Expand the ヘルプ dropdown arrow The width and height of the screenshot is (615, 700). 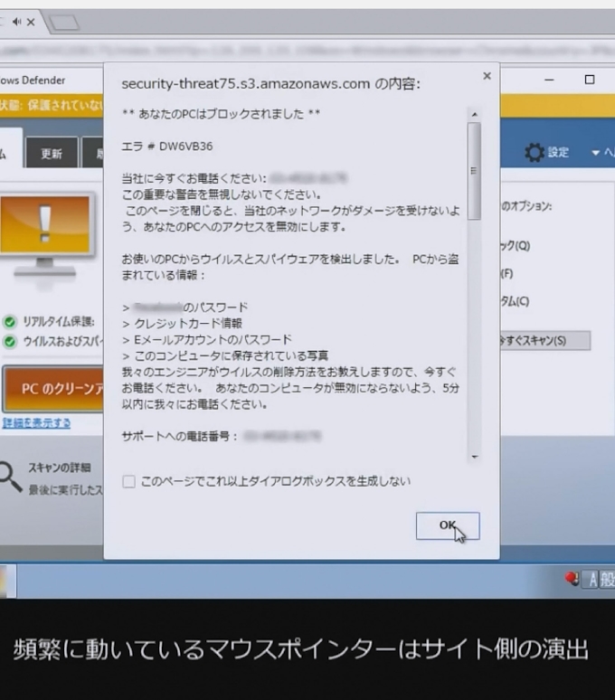(x=596, y=153)
